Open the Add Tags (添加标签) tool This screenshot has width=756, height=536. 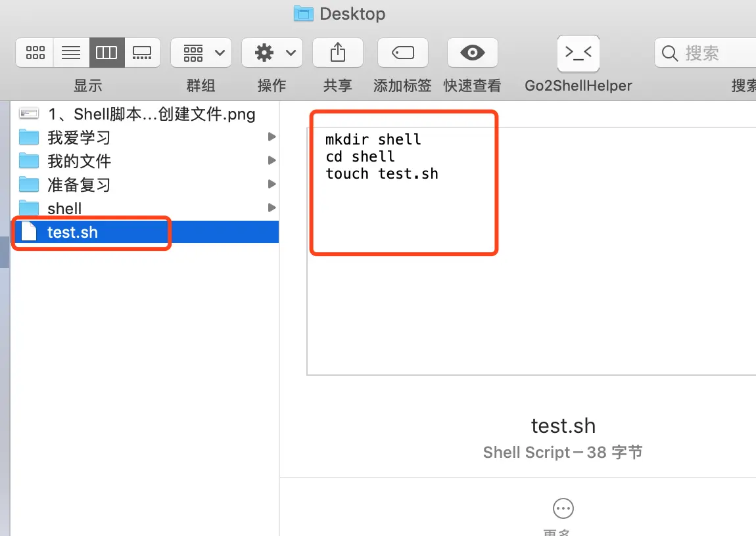pos(402,53)
